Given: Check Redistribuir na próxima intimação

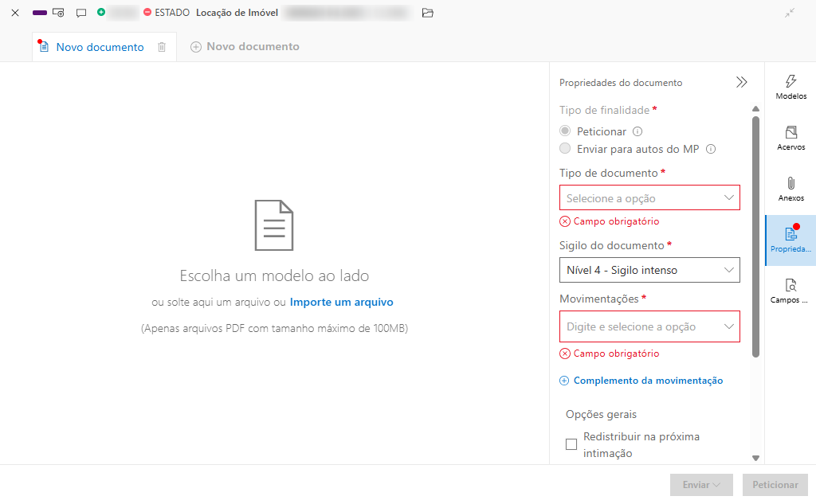Looking at the screenshot, I should (x=571, y=444).
